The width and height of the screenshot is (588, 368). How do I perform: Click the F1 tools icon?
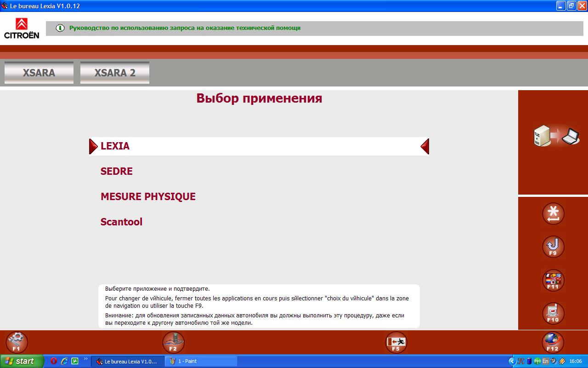tap(17, 343)
